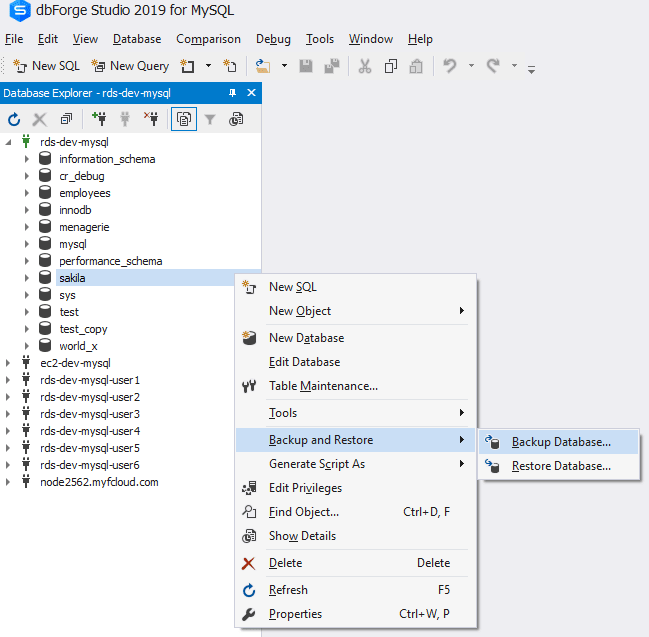Refresh the Database Explorer tree
Viewport: 649px width, 637px height.
click(14, 120)
